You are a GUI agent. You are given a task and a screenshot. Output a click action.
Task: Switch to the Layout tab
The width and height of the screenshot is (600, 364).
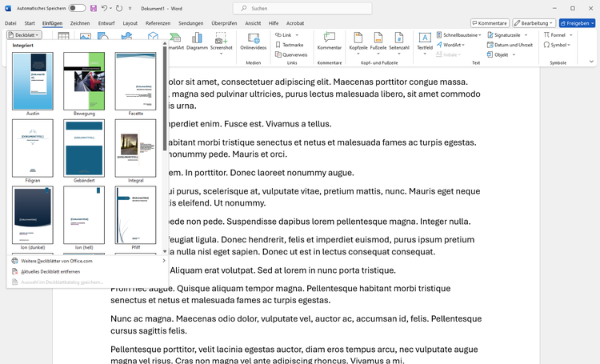point(130,23)
